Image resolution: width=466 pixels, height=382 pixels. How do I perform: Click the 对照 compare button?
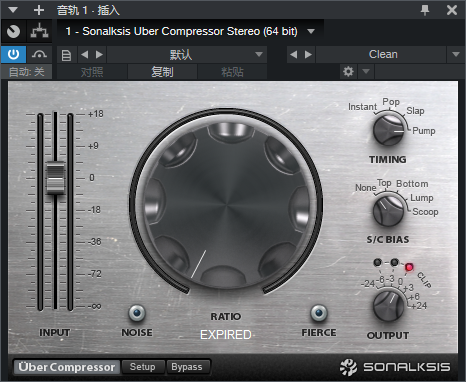point(92,72)
